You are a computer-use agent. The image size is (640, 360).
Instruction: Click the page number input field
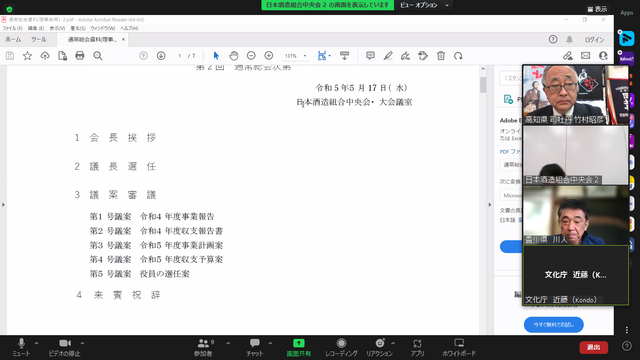(180, 56)
